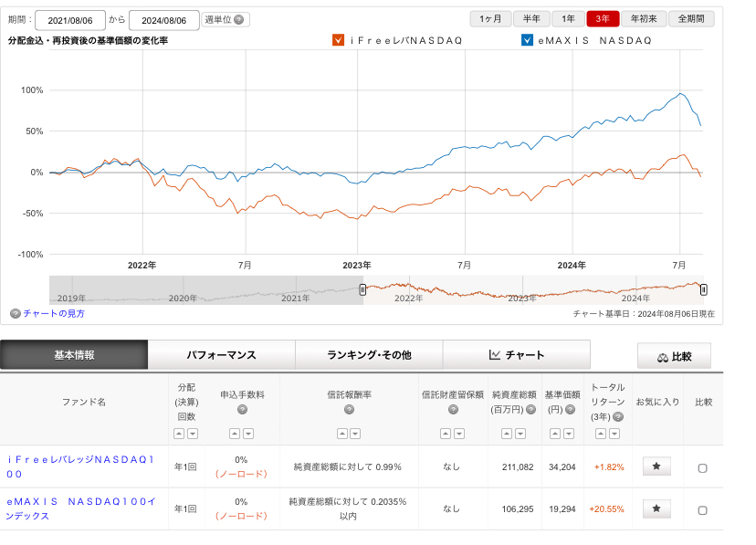Sort トータルリターン column ascending

pos(601,434)
